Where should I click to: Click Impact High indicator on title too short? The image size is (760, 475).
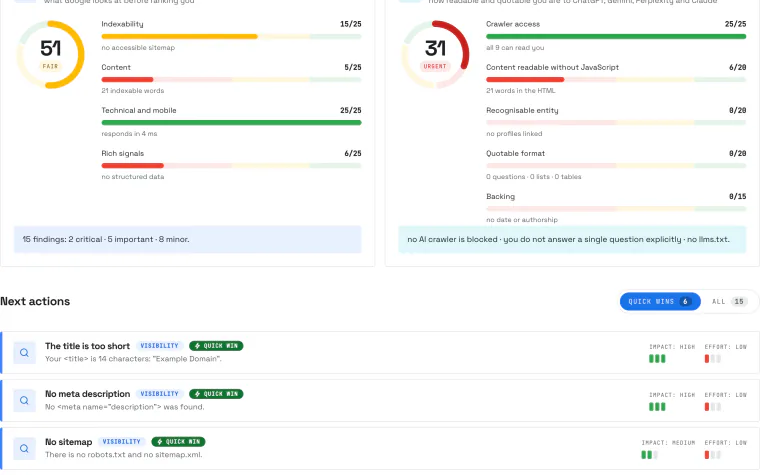click(672, 354)
